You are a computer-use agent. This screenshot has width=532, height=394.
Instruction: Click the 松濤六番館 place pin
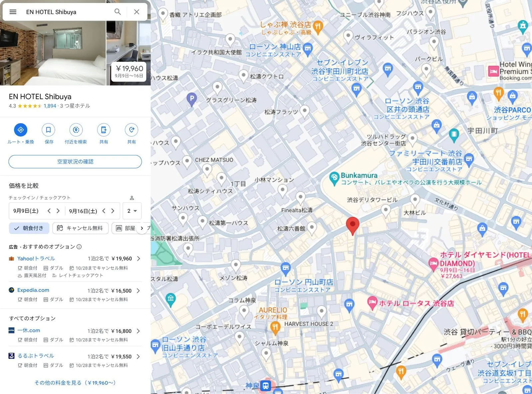pyautogui.click(x=312, y=228)
